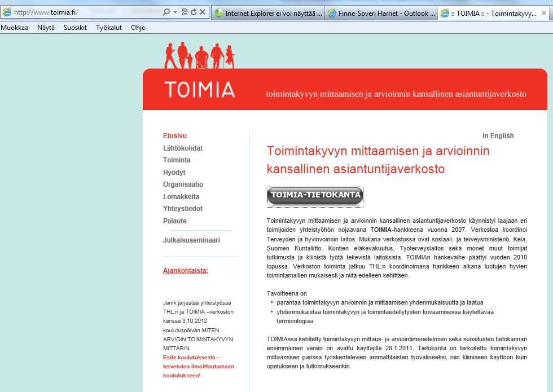
Task: Click the red people silhouettes logo
Action: click(x=199, y=55)
